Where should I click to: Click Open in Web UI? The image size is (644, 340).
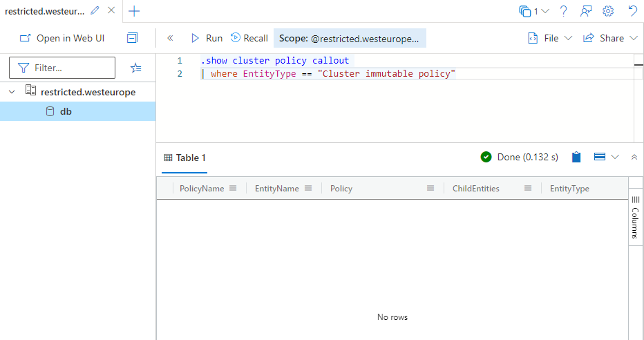[62, 38]
